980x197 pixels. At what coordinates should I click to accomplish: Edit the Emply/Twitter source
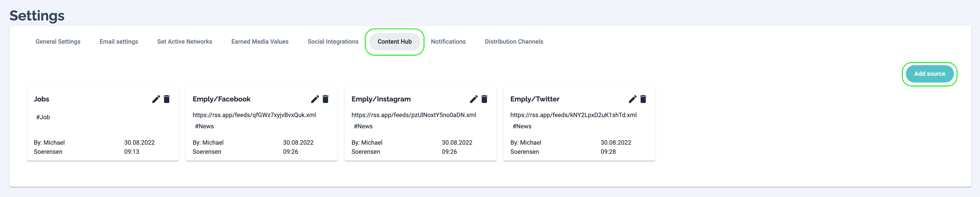pyautogui.click(x=632, y=99)
